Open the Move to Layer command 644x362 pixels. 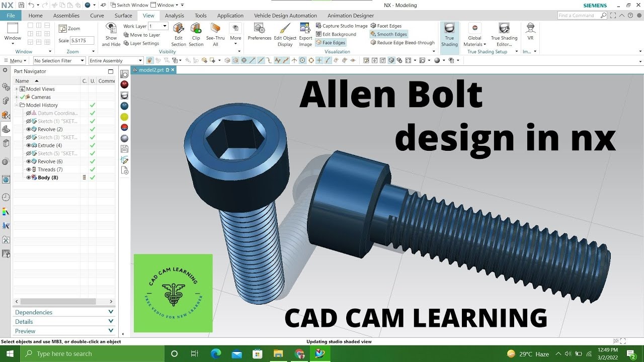[x=142, y=35]
